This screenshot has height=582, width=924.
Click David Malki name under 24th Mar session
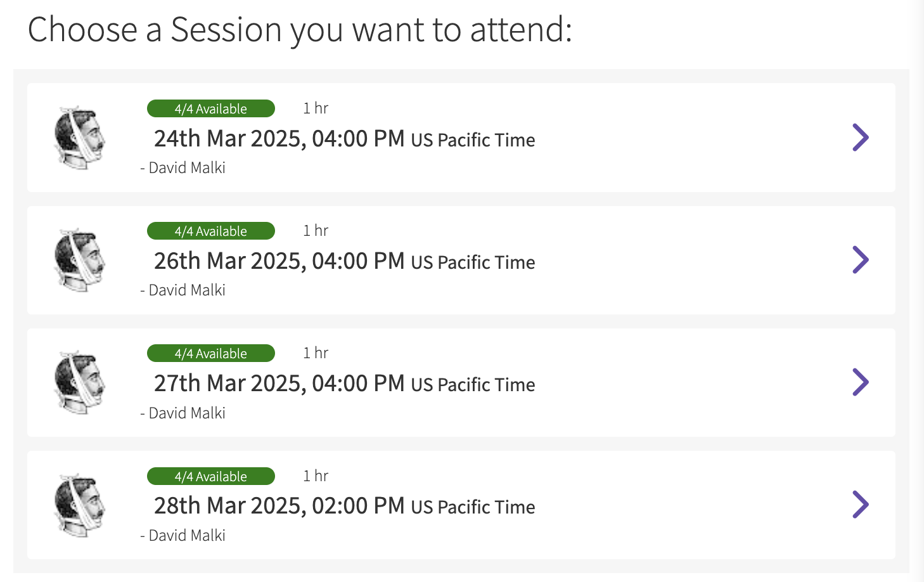[186, 168]
